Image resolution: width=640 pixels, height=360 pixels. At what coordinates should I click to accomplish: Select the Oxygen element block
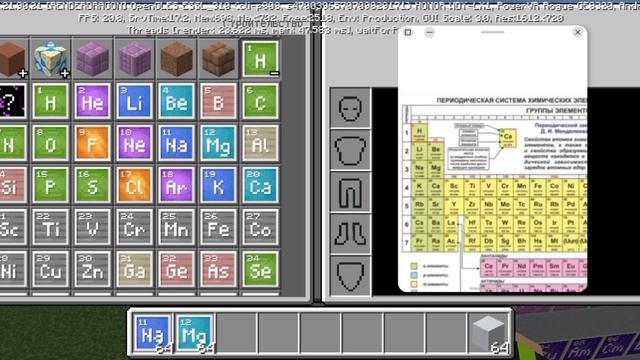tap(50, 143)
